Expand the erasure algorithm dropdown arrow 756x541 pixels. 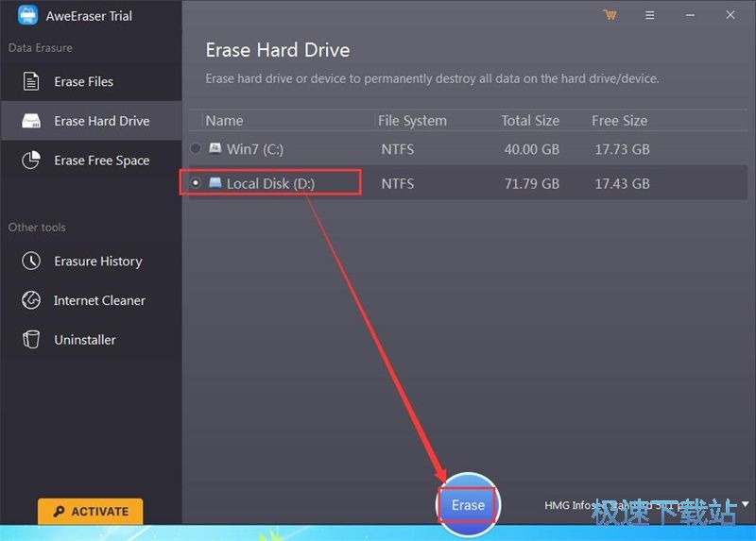745,504
